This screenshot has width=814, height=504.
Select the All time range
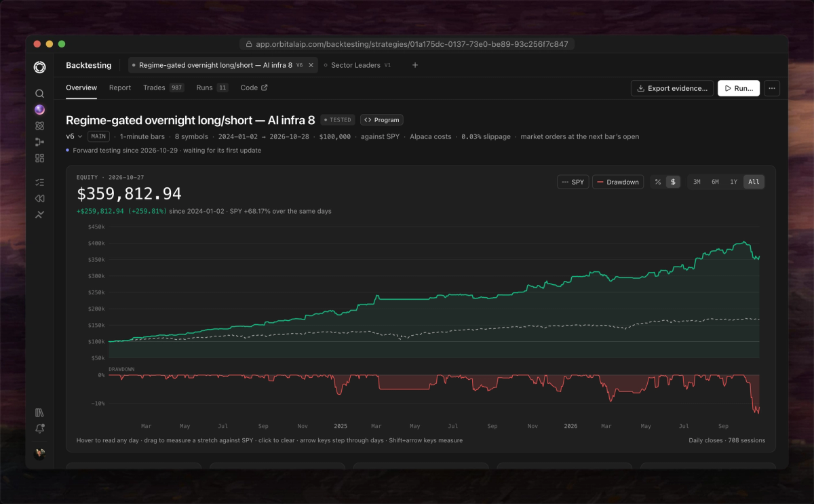754,182
